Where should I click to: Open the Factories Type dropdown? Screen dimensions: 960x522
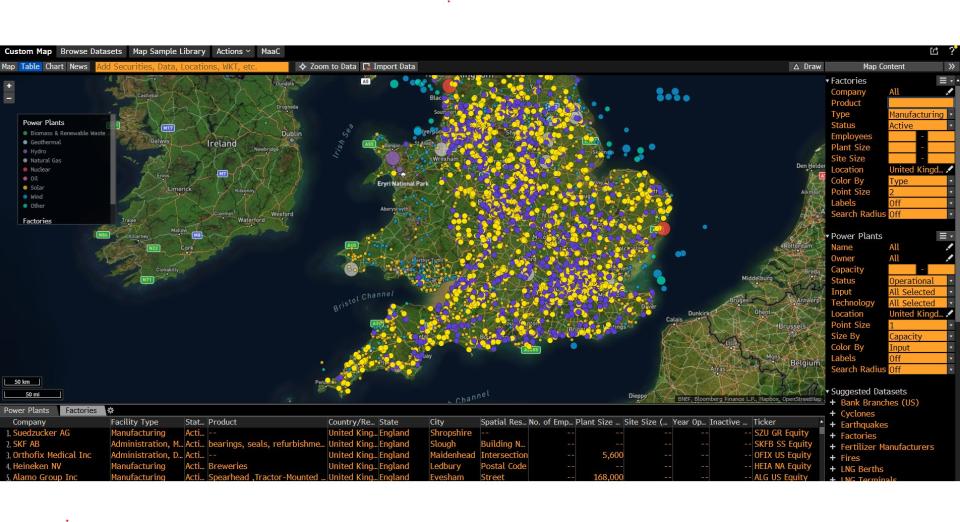pyautogui.click(x=921, y=114)
